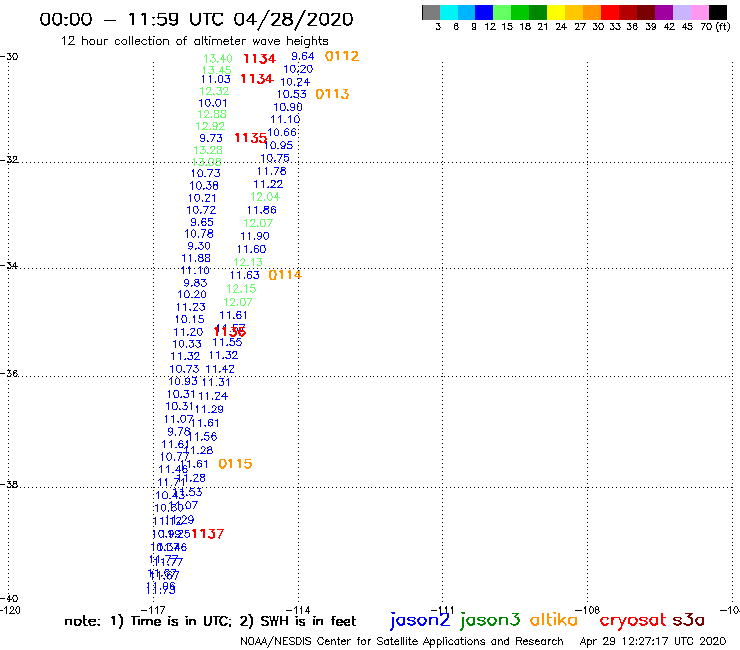Image resolution: width=740 pixels, height=650 pixels.
Task: Click the wave height value 11.86
Action: click(262, 210)
